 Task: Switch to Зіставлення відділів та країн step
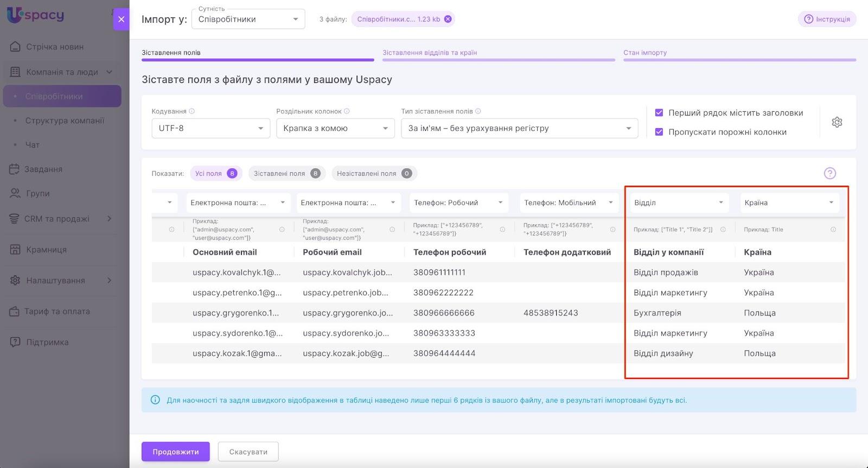point(430,53)
